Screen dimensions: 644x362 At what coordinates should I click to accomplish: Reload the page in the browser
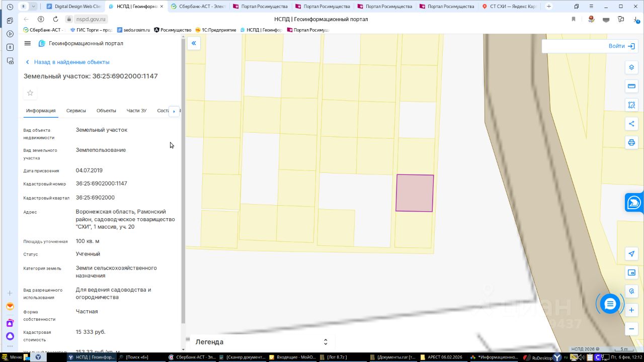55,19
